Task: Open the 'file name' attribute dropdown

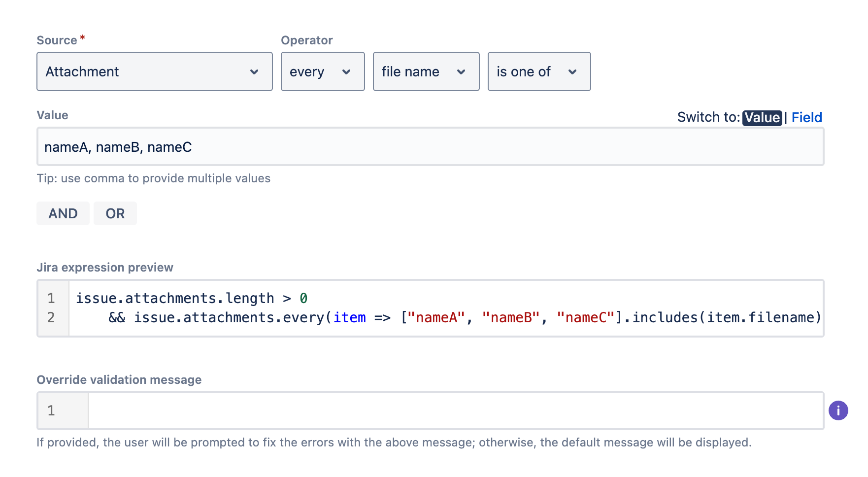Action: point(426,71)
